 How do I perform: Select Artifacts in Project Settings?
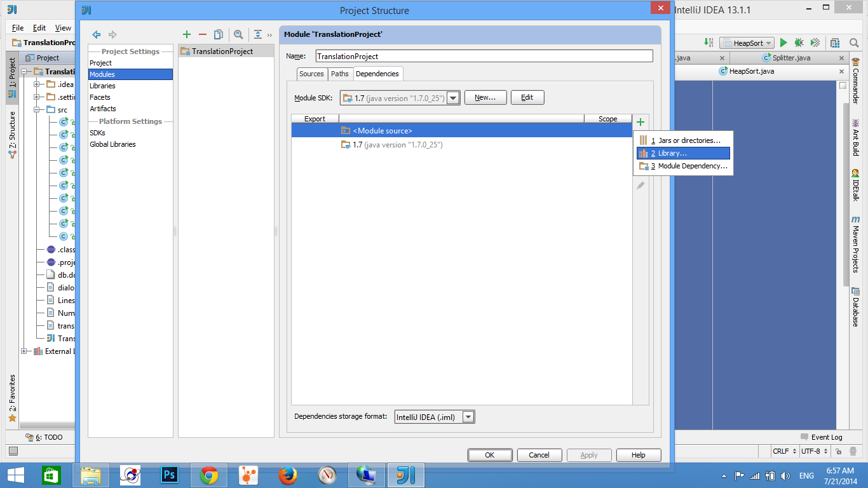click(x=130, y=109)
